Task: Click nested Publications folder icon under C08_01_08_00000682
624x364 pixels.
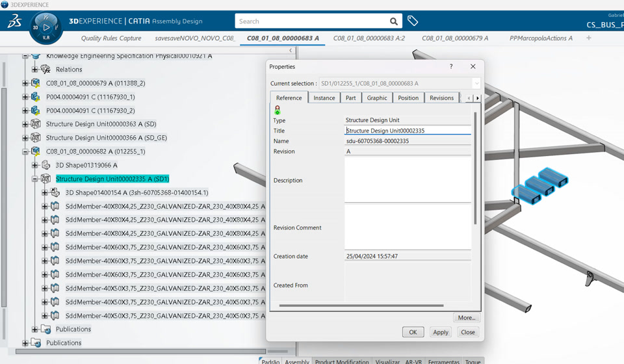Action: [46, 330]
